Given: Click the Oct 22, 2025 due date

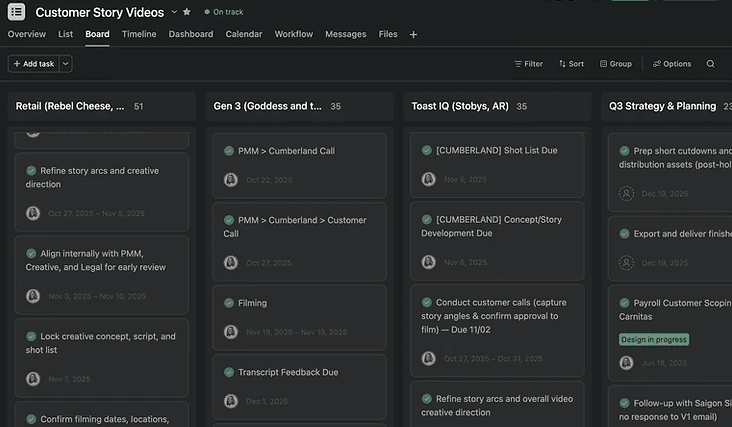Looking at the screenshot, I should pyautogui.click(x=269, y=180).
